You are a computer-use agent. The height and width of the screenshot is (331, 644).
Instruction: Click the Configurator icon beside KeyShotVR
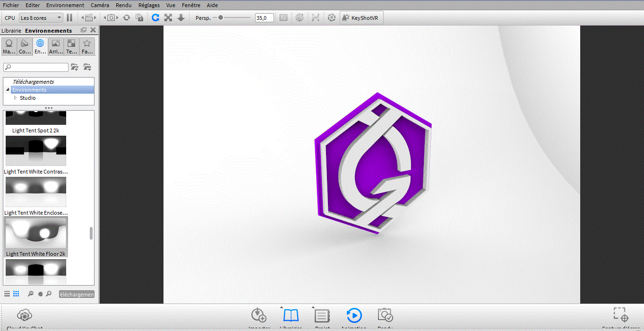point(332,17)
